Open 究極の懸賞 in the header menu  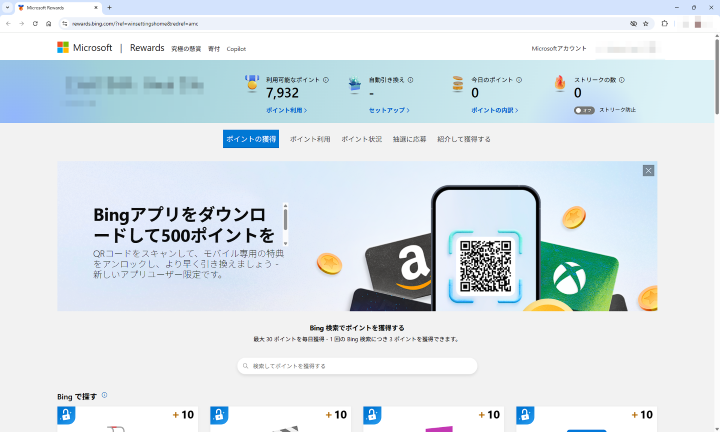186,49
